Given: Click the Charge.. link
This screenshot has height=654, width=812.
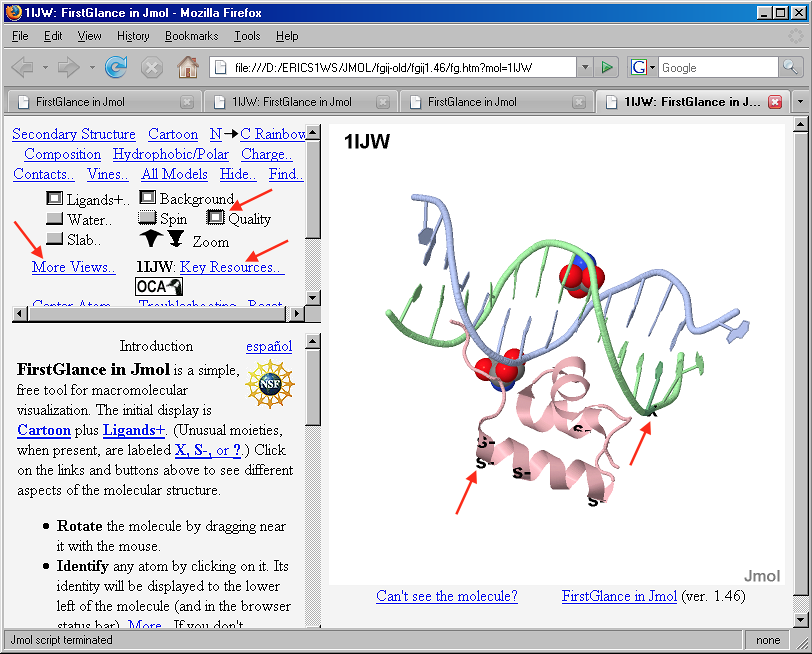Looking at the screenshot, I should [266, 154].
